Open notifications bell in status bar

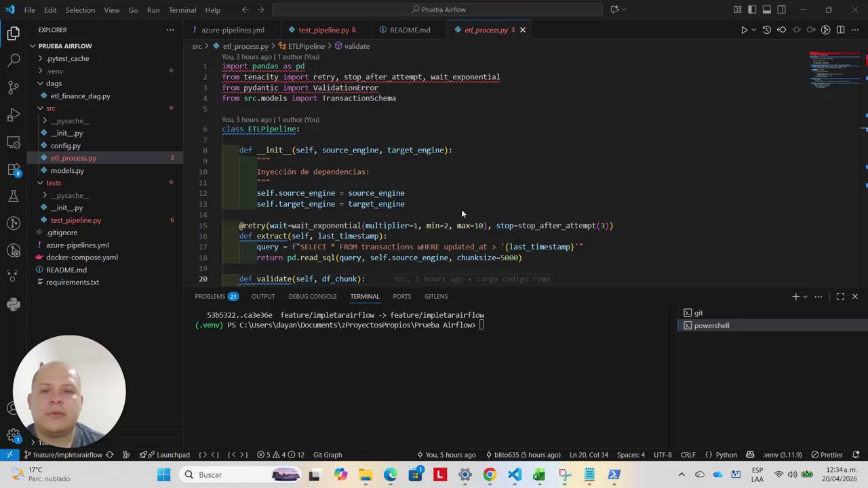[x=856, y=455]
